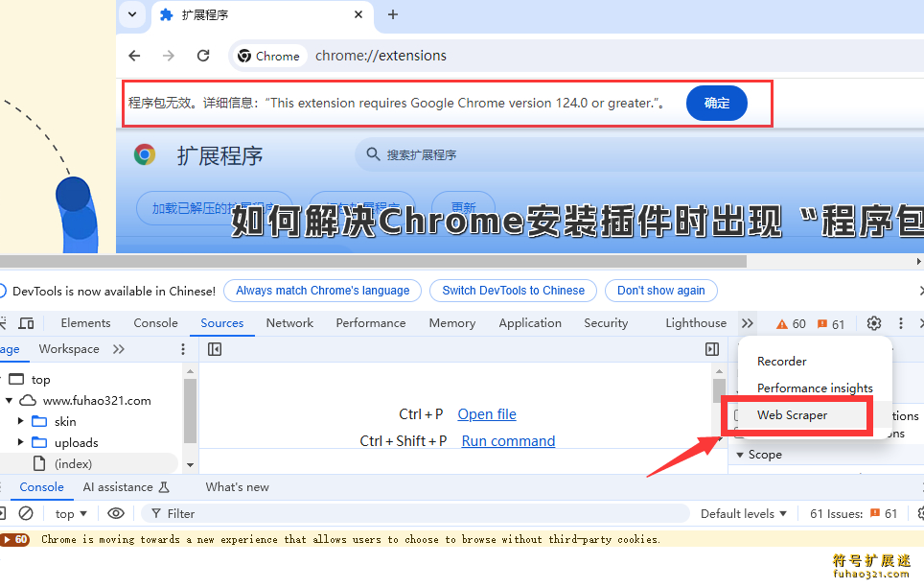Screen dimensions: 924x588
Task: Focus the chrome://extensions address bar
Action: [381, 56]
